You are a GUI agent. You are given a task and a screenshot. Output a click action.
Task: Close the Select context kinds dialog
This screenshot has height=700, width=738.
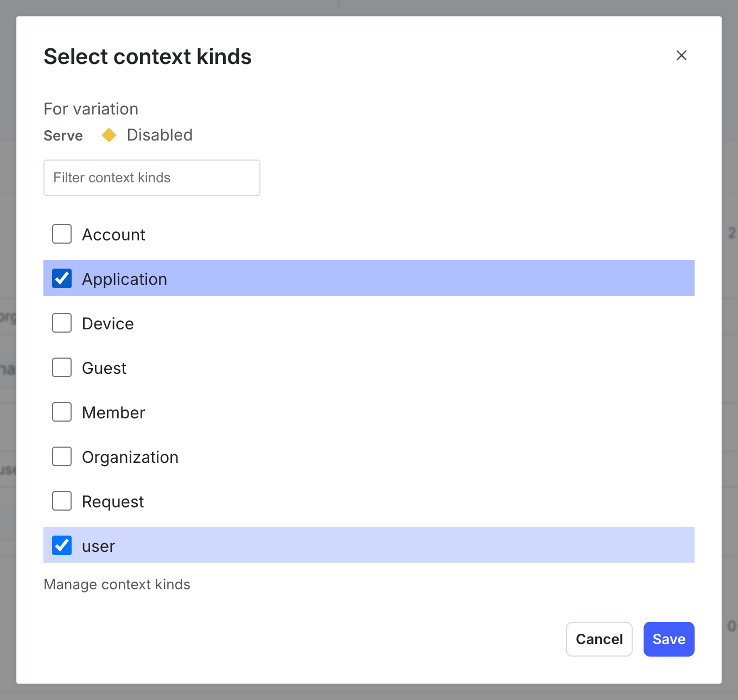(681, 55)
